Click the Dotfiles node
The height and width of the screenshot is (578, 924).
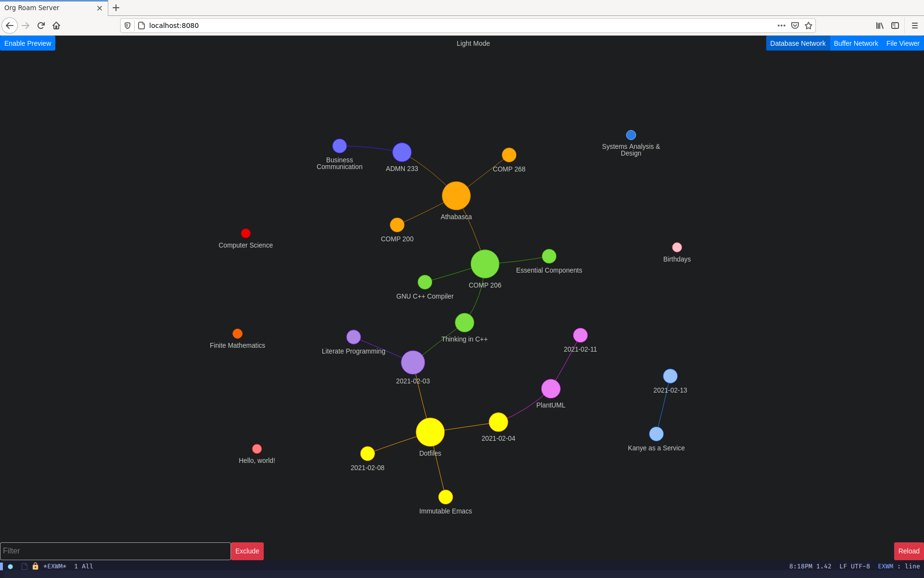(x=430, y=432)
